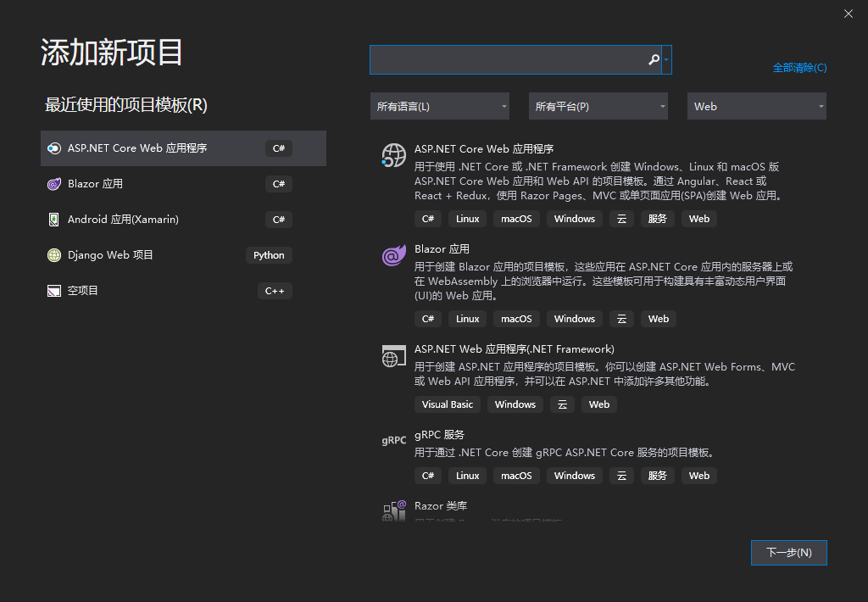Select Blazor 应用 template title in results

pos(442,249)
